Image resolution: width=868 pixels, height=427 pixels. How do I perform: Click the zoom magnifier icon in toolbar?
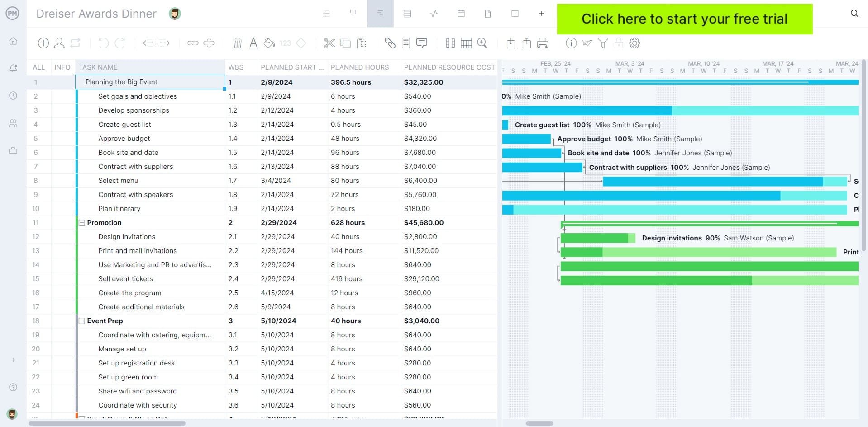[482, 43]
